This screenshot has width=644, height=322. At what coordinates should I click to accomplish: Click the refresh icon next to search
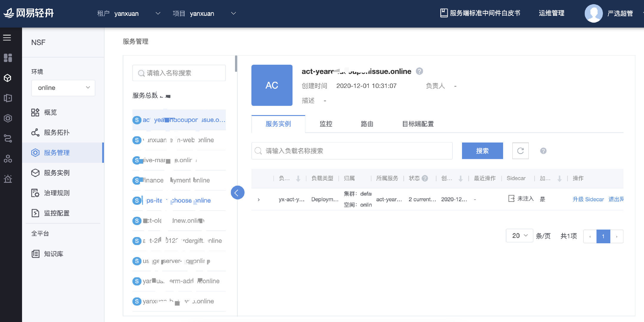(x=520, y=151)
